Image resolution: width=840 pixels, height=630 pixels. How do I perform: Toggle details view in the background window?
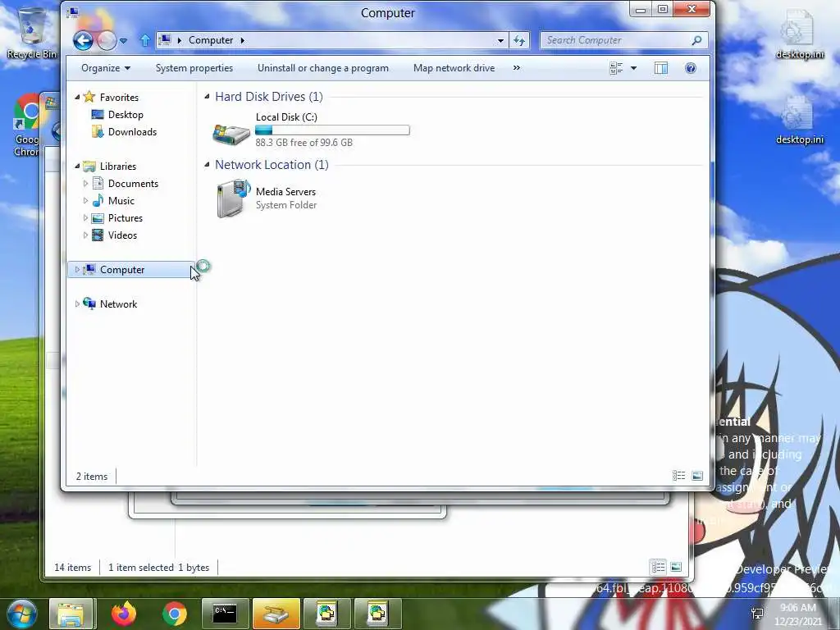pyautogui.click(x=658, y=567)
